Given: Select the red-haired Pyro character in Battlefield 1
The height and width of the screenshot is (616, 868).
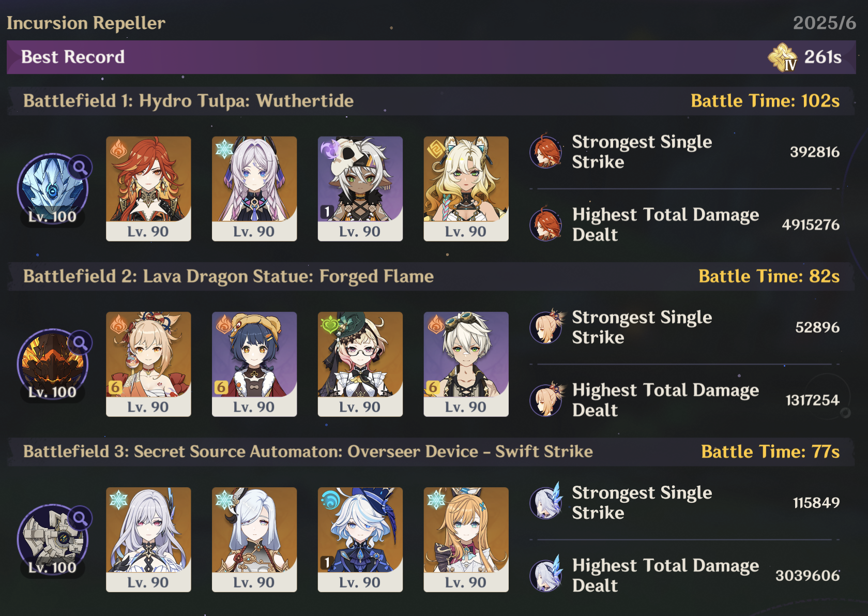Looking at the screenshot, I should tap(148, 189).
